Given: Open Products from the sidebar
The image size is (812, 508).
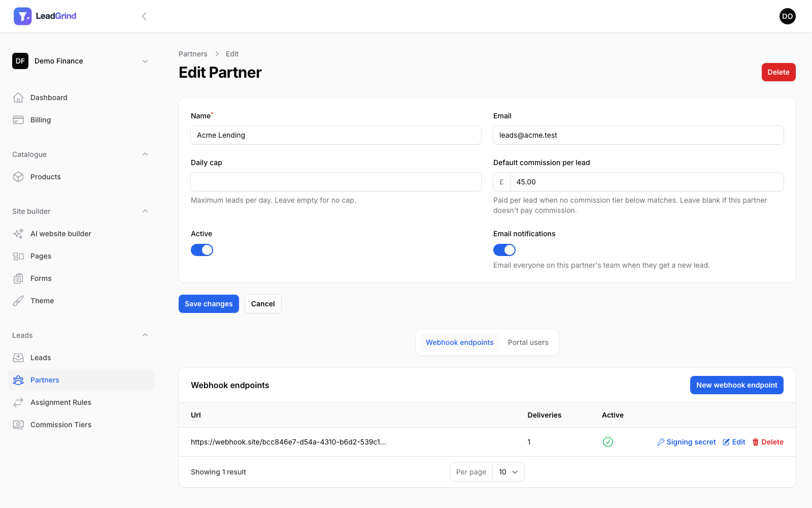Looking at the screenshot, I should pos(81,177).
